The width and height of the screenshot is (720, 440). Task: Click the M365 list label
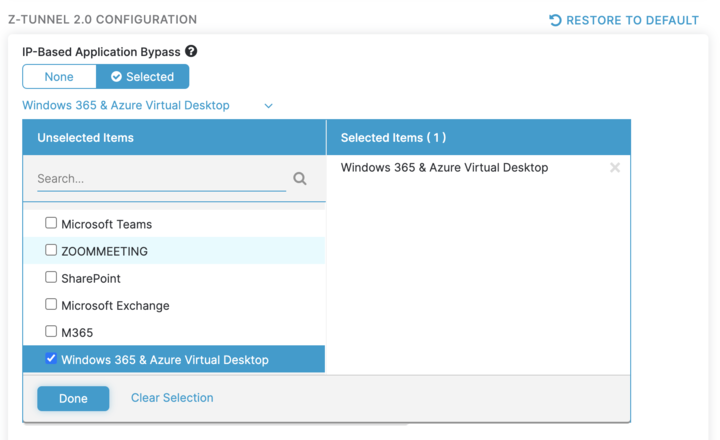pos(77,333)
